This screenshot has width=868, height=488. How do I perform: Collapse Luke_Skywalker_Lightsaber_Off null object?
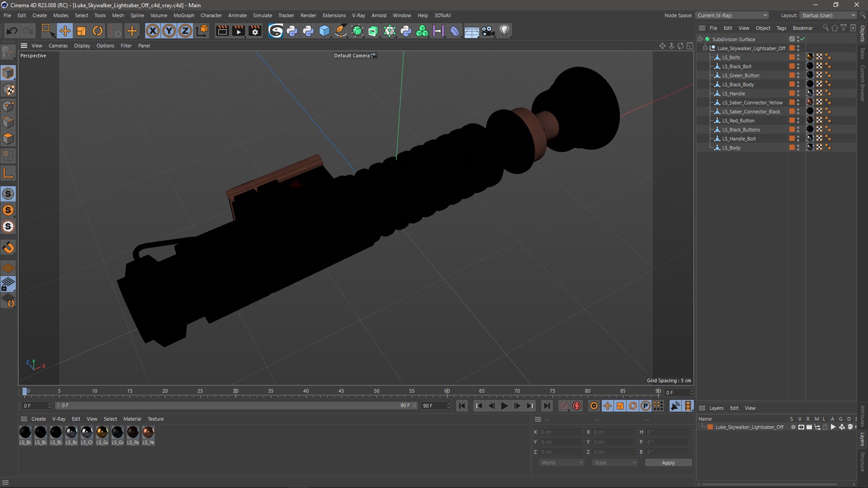point(705,48)
